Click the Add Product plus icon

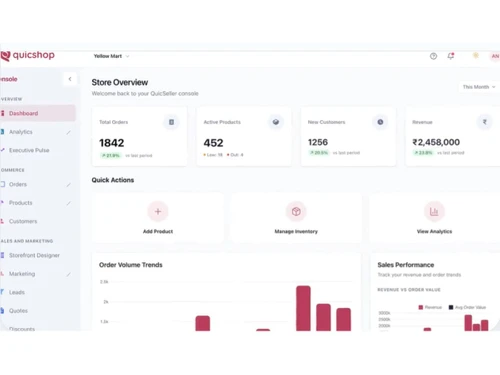point(158,211)
